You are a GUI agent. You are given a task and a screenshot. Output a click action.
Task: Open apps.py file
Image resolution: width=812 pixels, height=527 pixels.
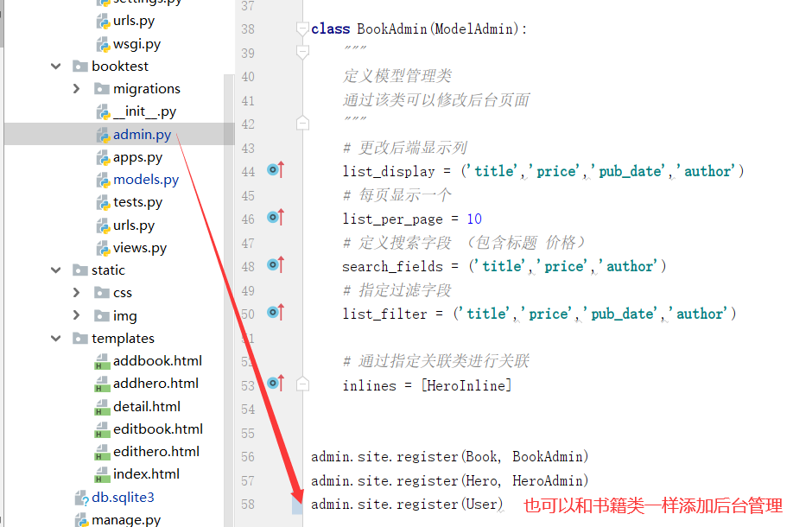click(137, 157)
